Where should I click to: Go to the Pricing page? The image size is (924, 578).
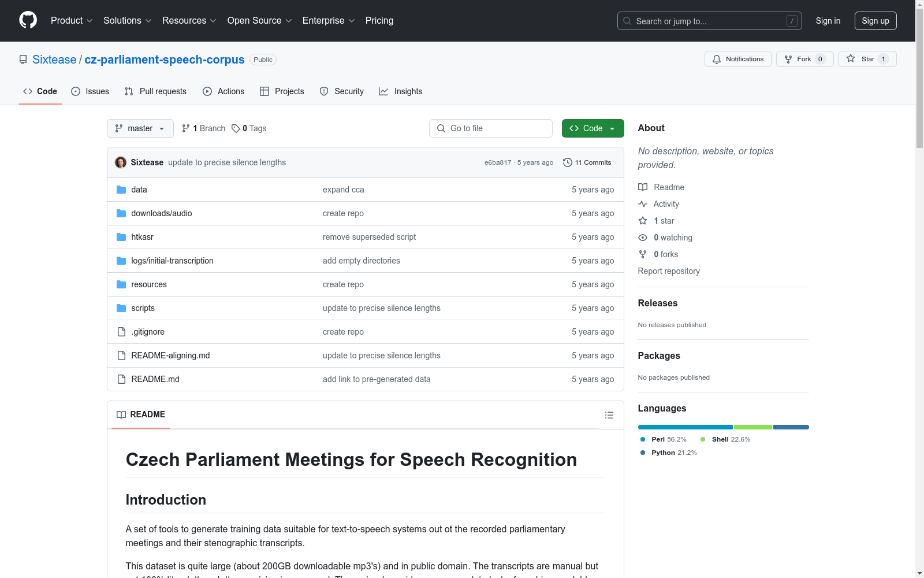click(379, 21)
